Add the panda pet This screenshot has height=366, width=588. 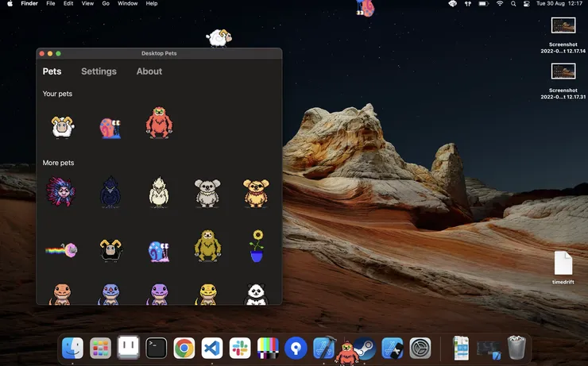pyautogui.click(x=256, y=294)
